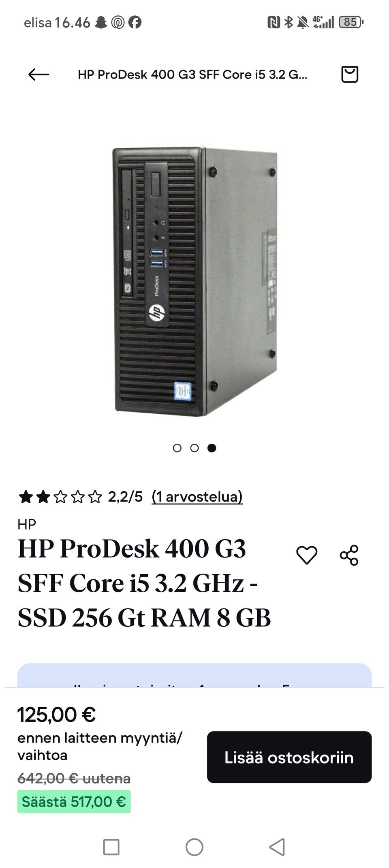Image resolution: width=389 pixels, height=868 pixels.
Task: Open the 1 arvostelua reviews link
Action: [197, 496]
